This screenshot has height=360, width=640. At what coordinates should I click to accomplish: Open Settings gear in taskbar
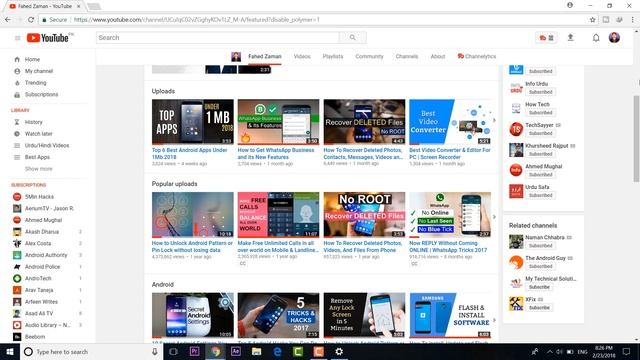click(x=339, y=351)
